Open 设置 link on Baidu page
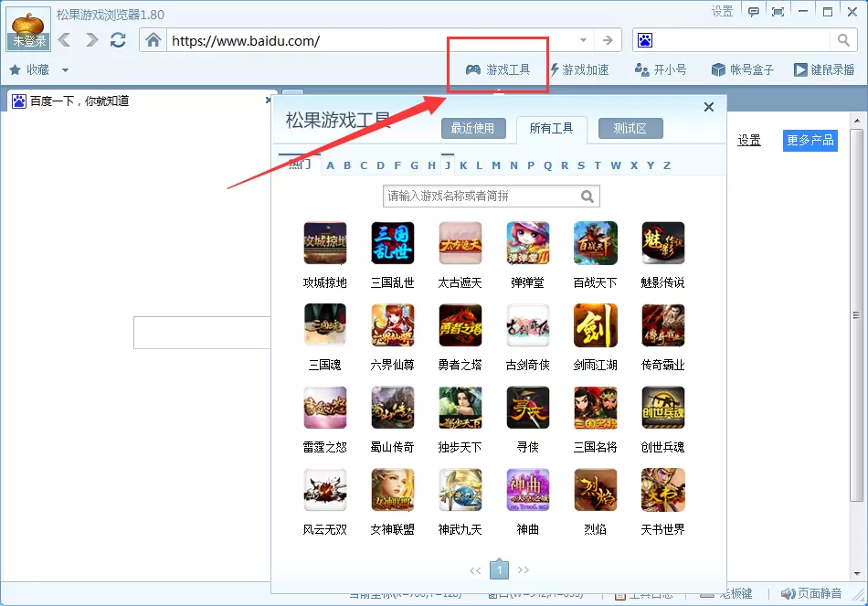The image size is (868, 606). (749, 140)
